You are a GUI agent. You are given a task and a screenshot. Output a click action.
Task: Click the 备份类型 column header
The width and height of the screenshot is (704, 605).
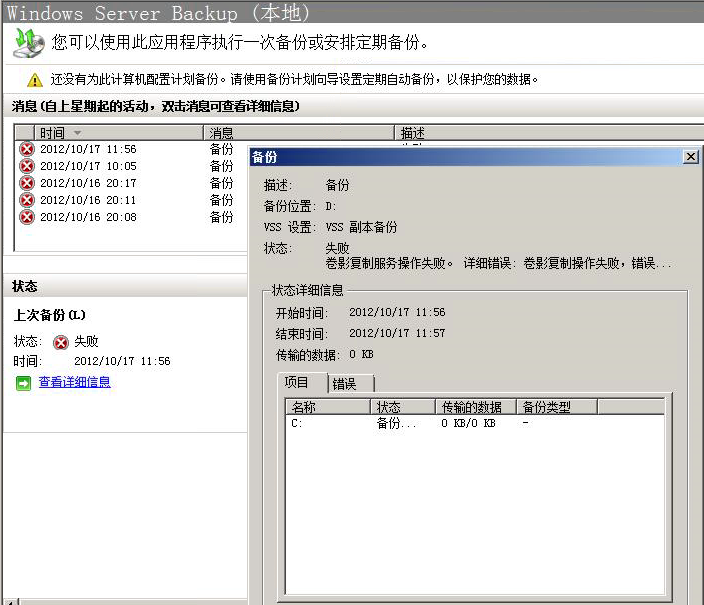point(557,407)
